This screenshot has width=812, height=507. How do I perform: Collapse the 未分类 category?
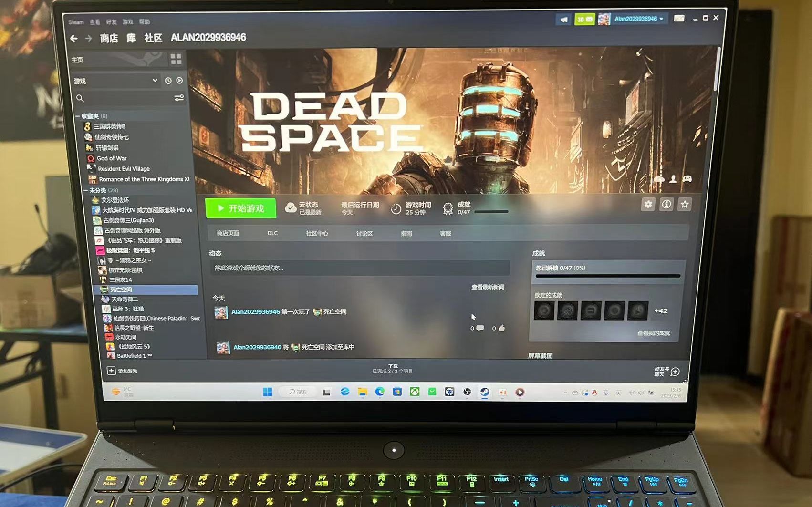coord(85,190)
